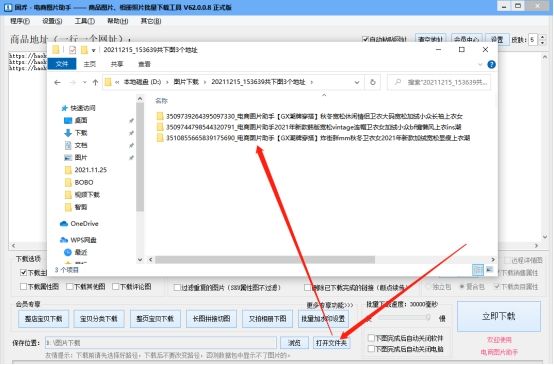The height and width of the screenshot is (365, 554).
Task: Click the properties quick-access icon in Explorer title bar
Action: point(72,50)
